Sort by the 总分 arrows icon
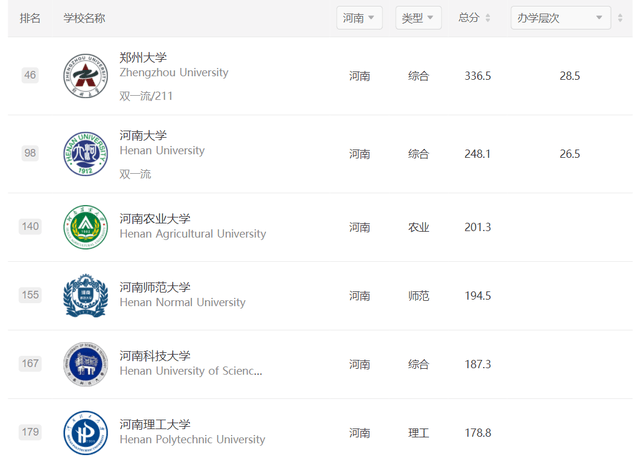The height and width of the screenshot is (461, 640). (x=488, y=18)
